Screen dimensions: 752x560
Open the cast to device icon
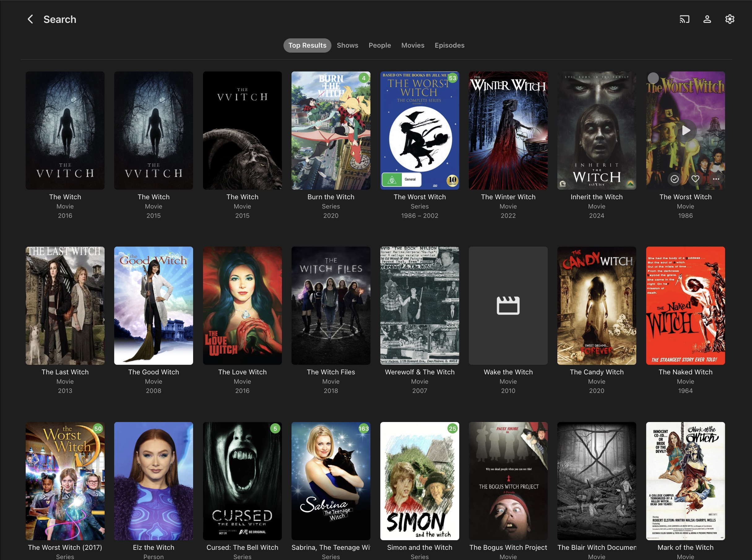point(684,19)
